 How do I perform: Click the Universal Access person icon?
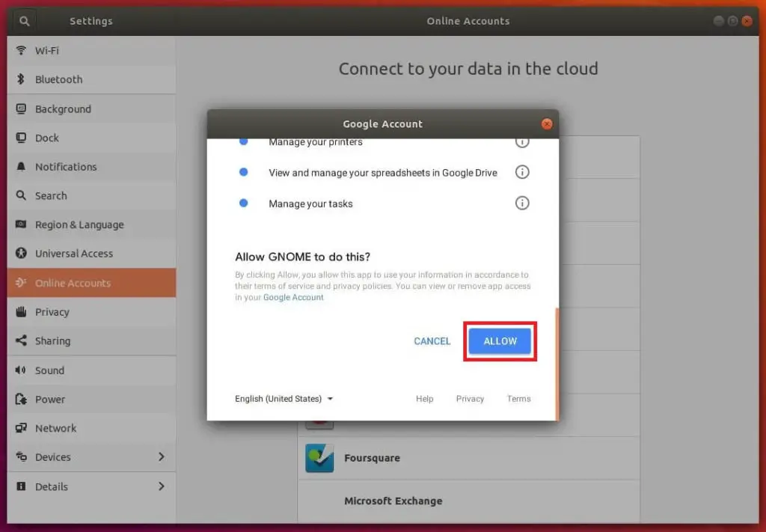point(21,253)
